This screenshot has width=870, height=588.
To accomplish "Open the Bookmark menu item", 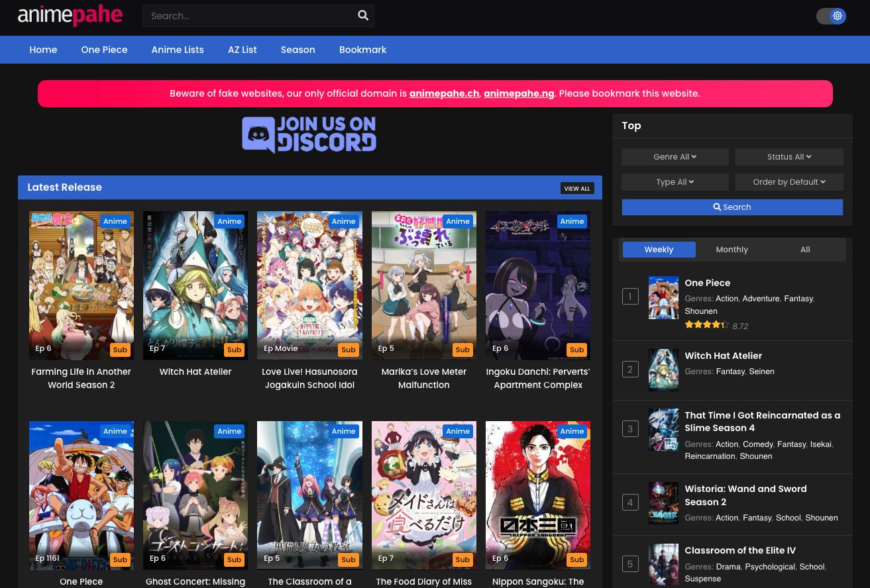I will [362, 50].
